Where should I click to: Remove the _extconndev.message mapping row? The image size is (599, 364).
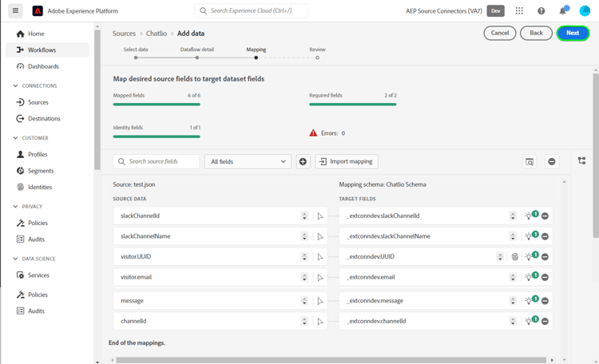[545, 302]
